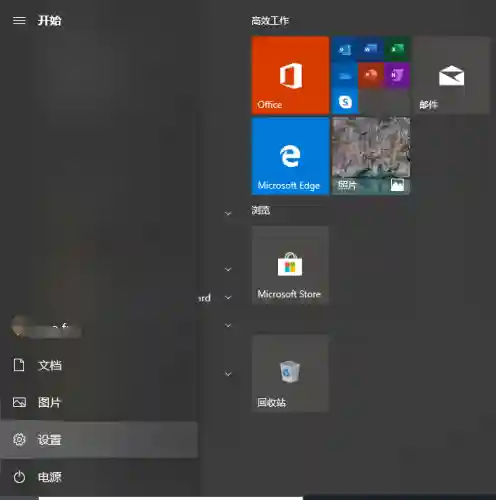Open the Office tile
Image resolution: width=496 pixels, height=500 pixels.
pos(290,75)
